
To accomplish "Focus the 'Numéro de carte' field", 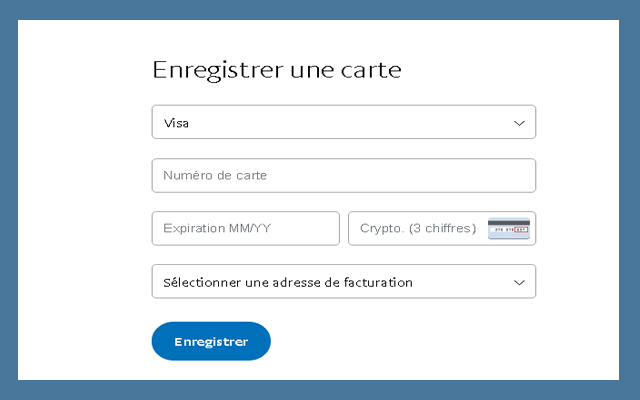I will [x=343, y=176].
